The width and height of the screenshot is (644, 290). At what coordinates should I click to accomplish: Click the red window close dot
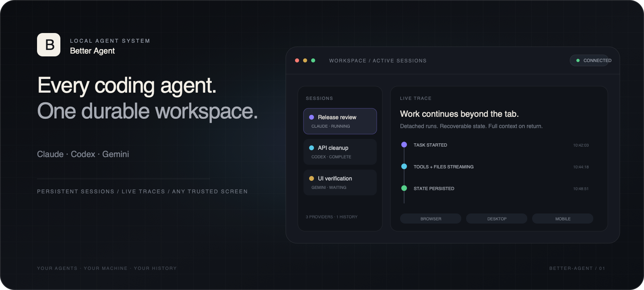point(297,60)
